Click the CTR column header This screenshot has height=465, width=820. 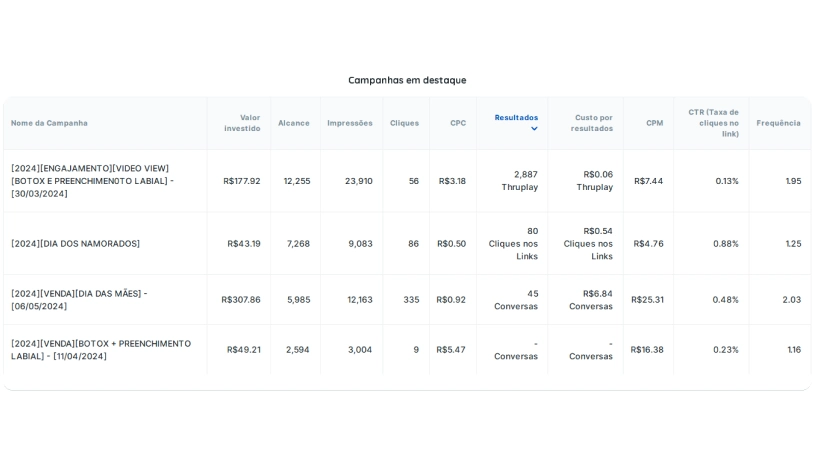714,123
